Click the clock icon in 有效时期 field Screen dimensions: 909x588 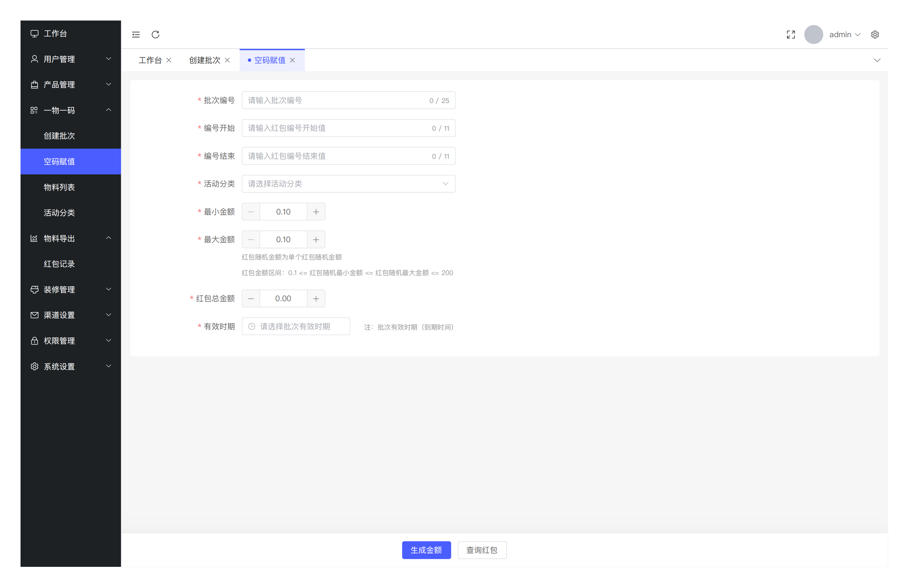click(252, 327)
